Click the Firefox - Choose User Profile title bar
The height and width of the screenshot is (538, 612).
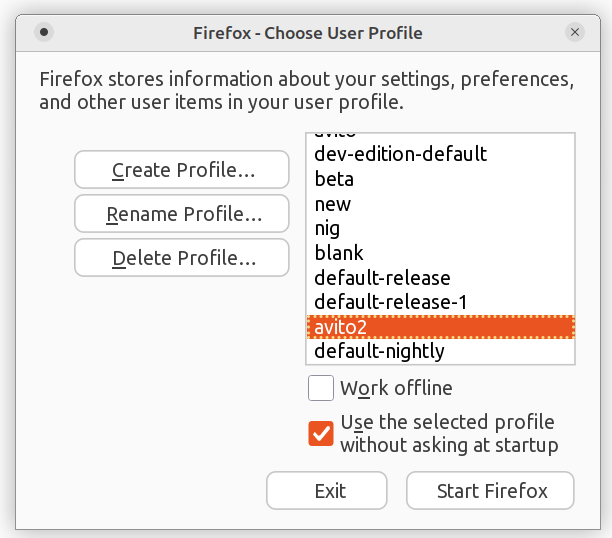[307, 33]
